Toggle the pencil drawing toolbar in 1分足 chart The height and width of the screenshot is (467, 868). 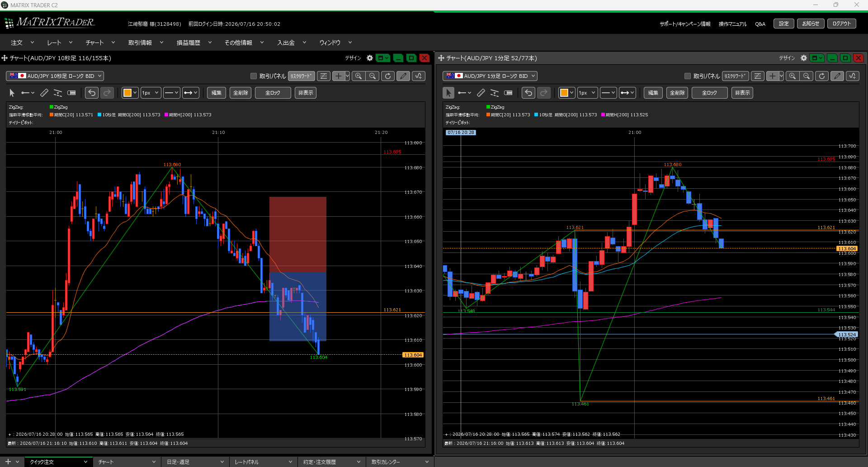pyautogui.click(x=837, y=76)
